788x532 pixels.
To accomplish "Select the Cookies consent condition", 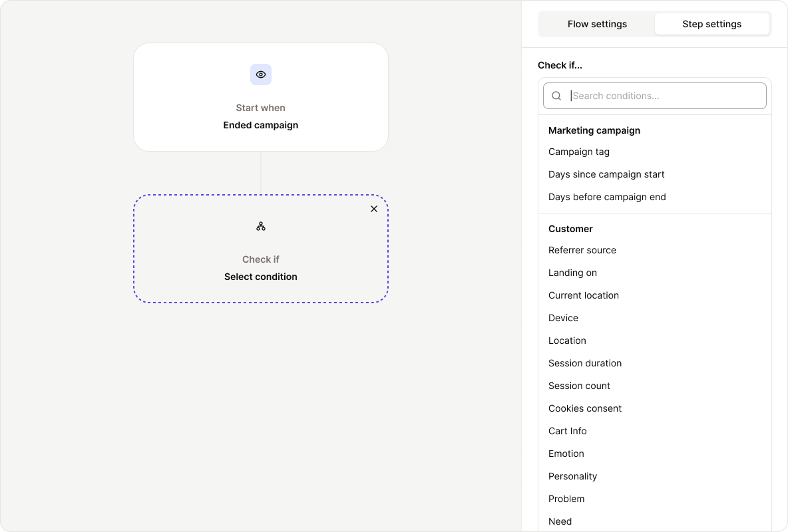I will (x=585, y=408).
